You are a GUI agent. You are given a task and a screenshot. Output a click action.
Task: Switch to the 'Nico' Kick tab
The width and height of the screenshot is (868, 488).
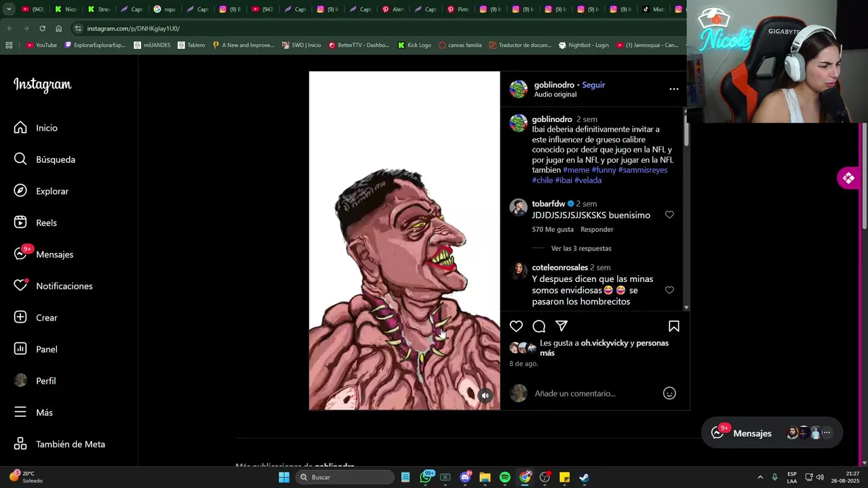[66, 9]
